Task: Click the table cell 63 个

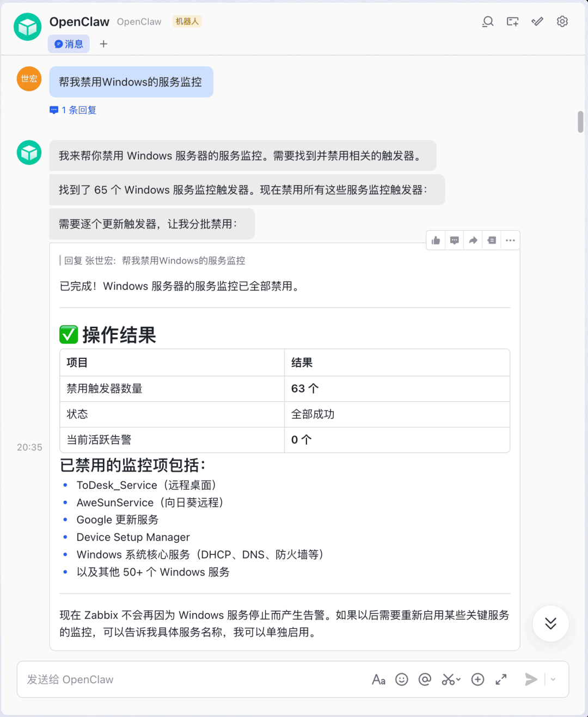Action: pyautogui.click(x=397, y=389)
